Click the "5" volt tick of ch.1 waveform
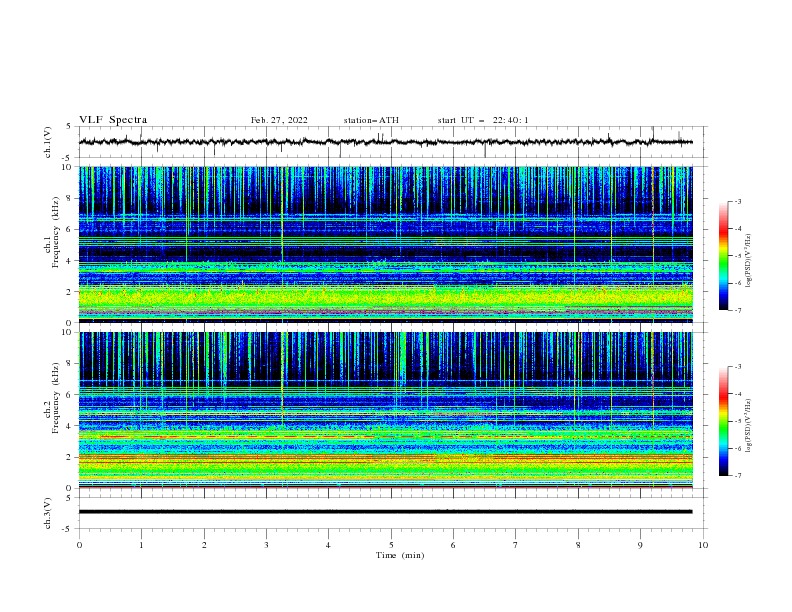Image resolution: width=792 pixels, height=612 pixels. tap(69, 127)
